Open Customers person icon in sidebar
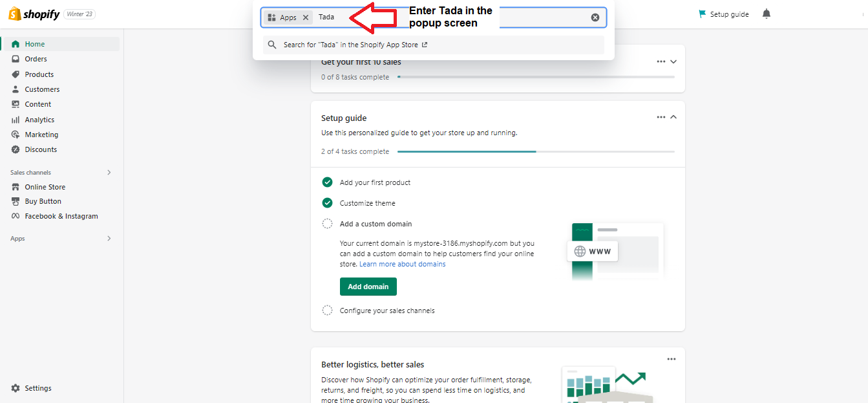868x403 pixels. point(16,89)
